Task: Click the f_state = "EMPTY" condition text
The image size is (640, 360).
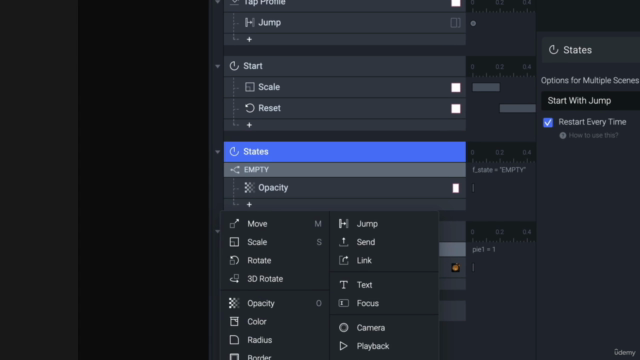Action: [499, 170]
